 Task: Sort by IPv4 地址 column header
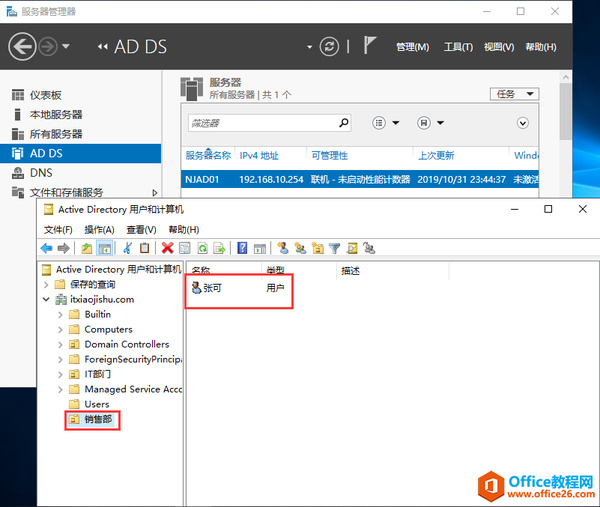(x=259, y=155)
